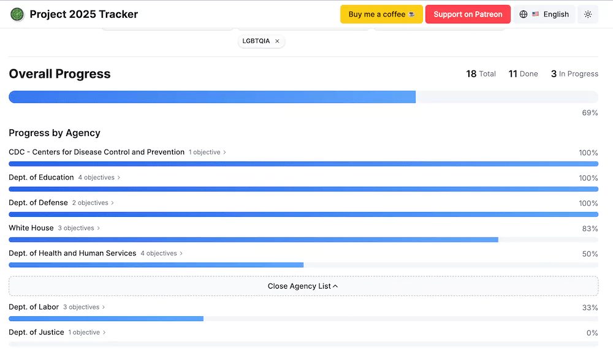The height and width of the screenshot is (364, 613).
Task: Remove the LGBTQIA filter tag
Action: (277, 41)
